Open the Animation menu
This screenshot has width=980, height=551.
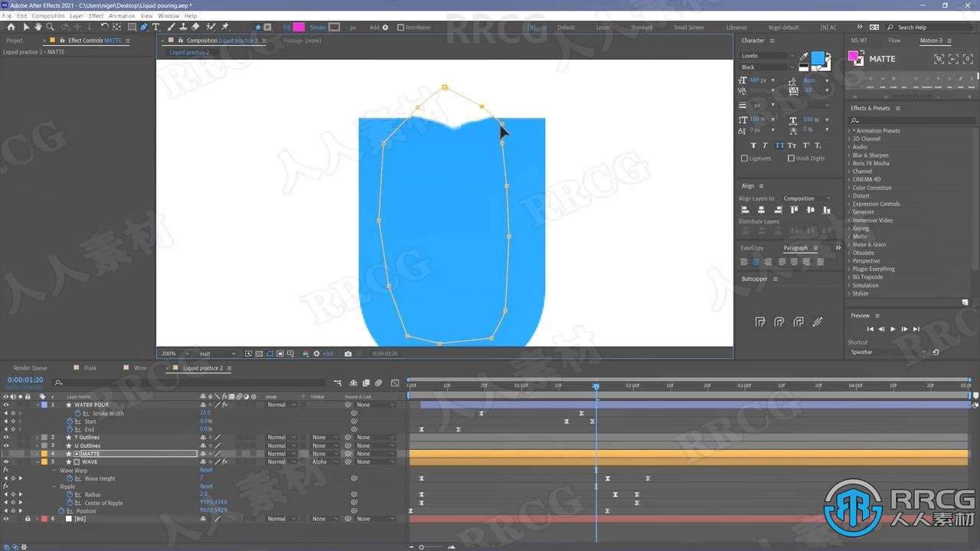click(x=122, y=15)
